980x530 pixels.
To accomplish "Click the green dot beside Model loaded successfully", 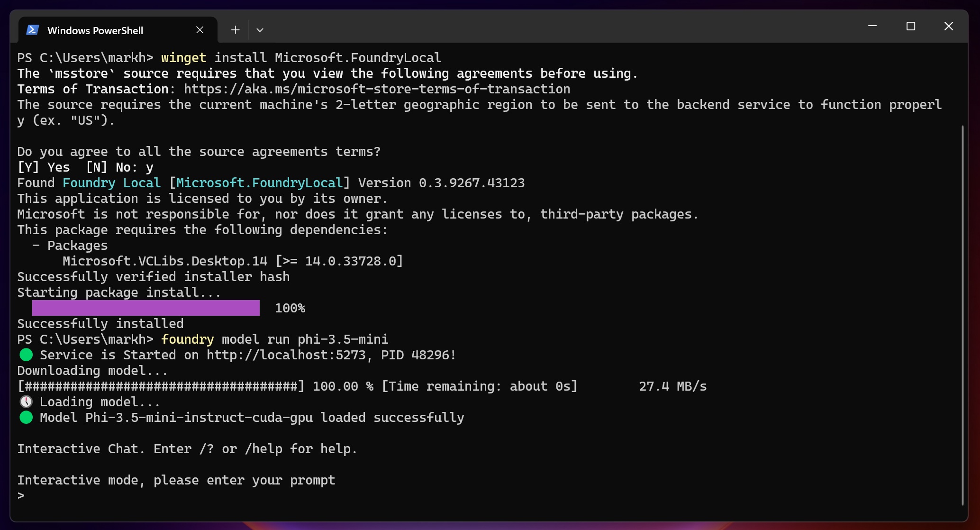I will (x=26, y=418).
